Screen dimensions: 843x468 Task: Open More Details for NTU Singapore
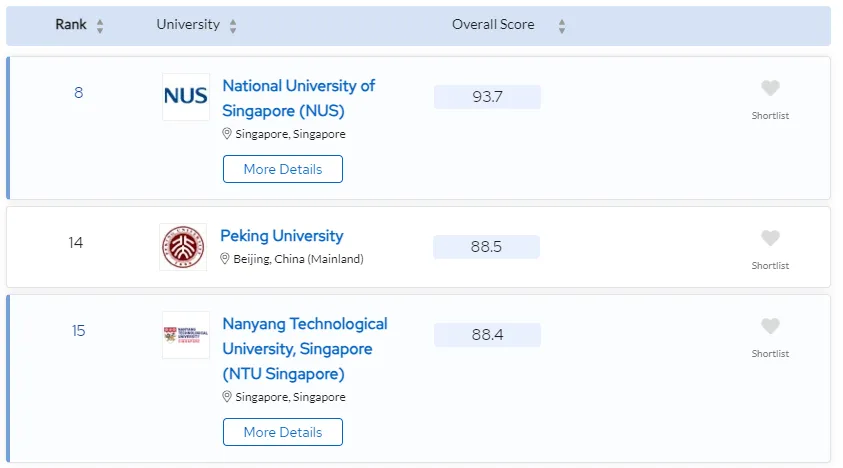[283, 432]
